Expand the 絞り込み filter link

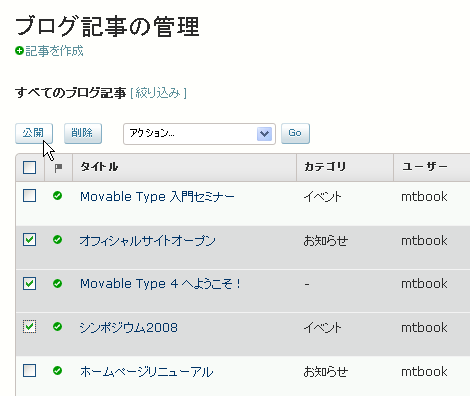point(158,93)
